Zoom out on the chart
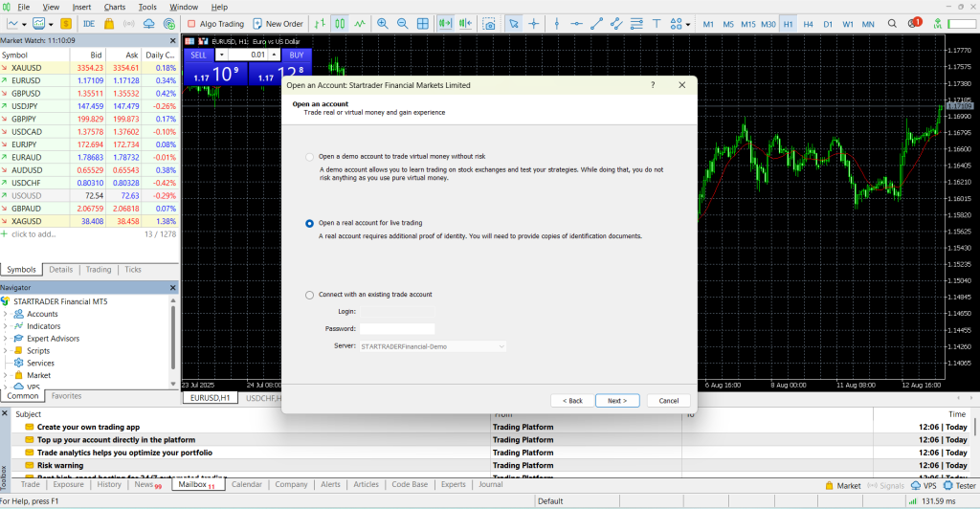 [x=403, y=24]
